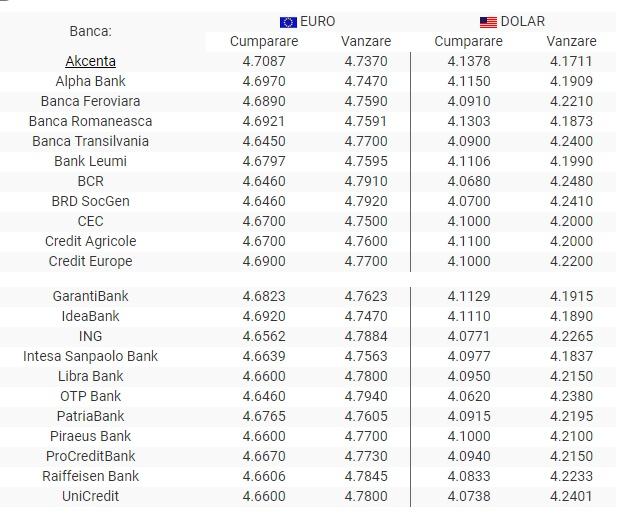Click the Alpha Bank row name

click(x=90, y=81)
